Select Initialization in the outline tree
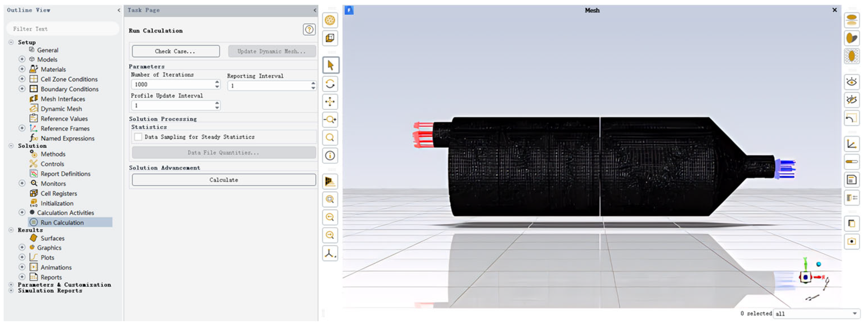 pos(57,203)
